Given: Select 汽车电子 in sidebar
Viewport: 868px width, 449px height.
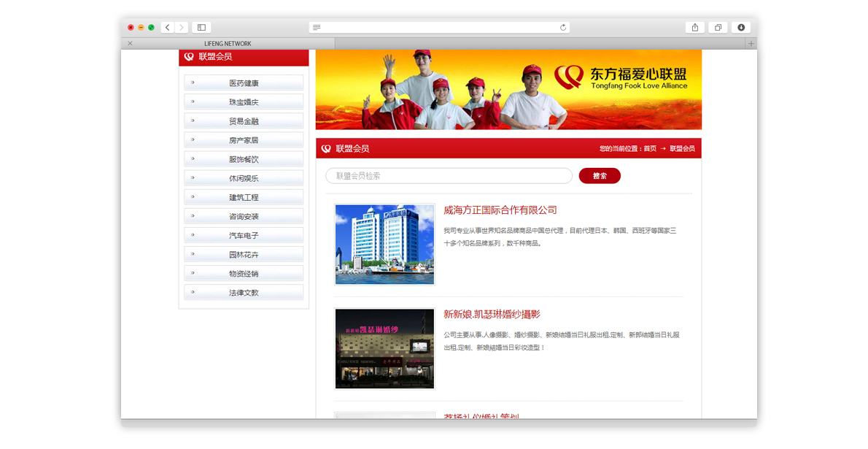Looking at the screenshot, I should click(244, 235).
